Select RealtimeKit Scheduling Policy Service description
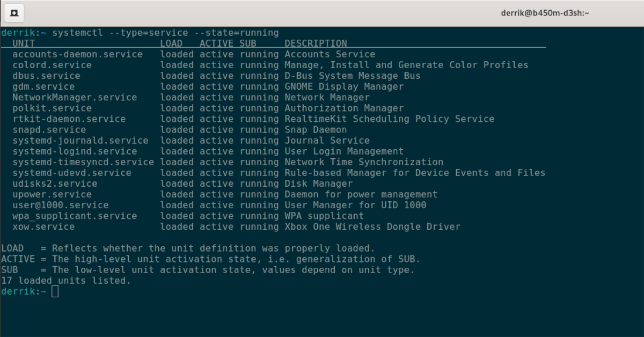The image size is (644, 337). click(x=390, y=119)
